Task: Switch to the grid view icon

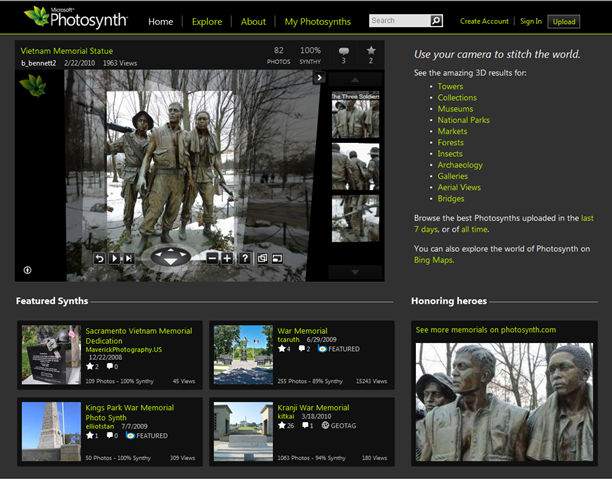Action: 261,258
